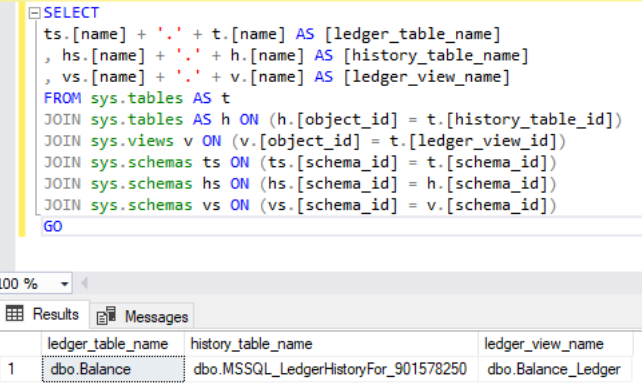Select the dbo.MSSQL_LedgerHistoryFor_901578250 cell

coord(331,369)
